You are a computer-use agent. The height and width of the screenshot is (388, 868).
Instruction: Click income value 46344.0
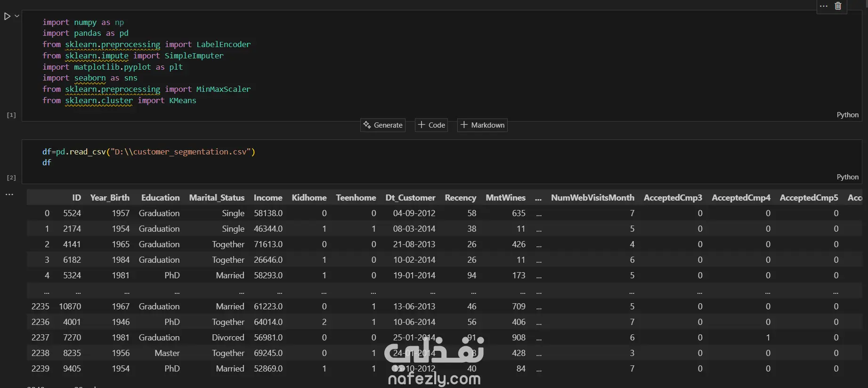[268, 229]
